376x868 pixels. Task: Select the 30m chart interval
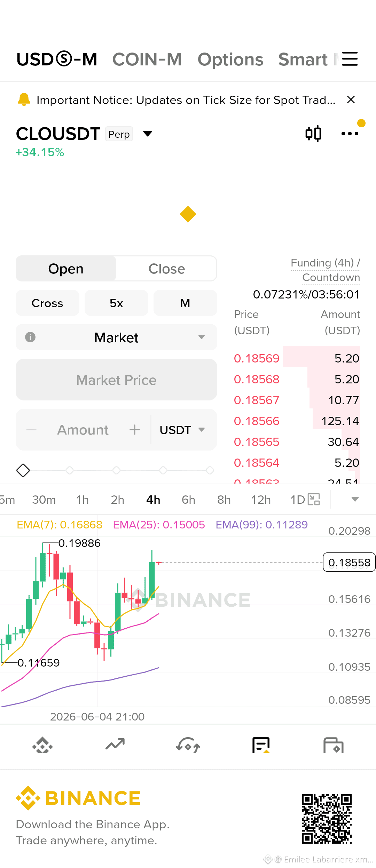pyautogui.click(x=44, y=500)
